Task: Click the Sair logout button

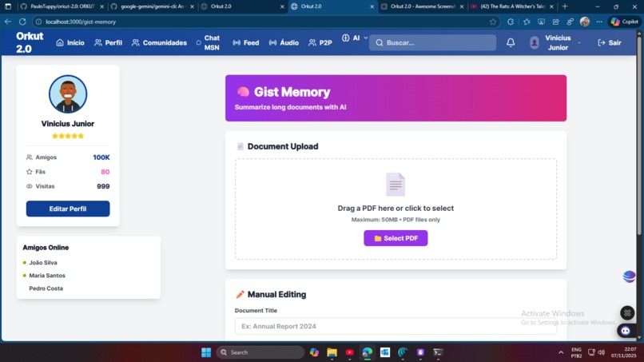Action: click(610, 42)
